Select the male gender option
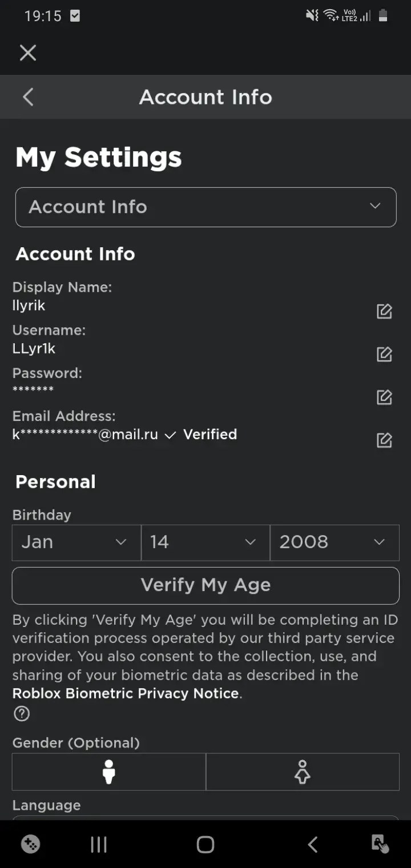 [x=108, y=772]
